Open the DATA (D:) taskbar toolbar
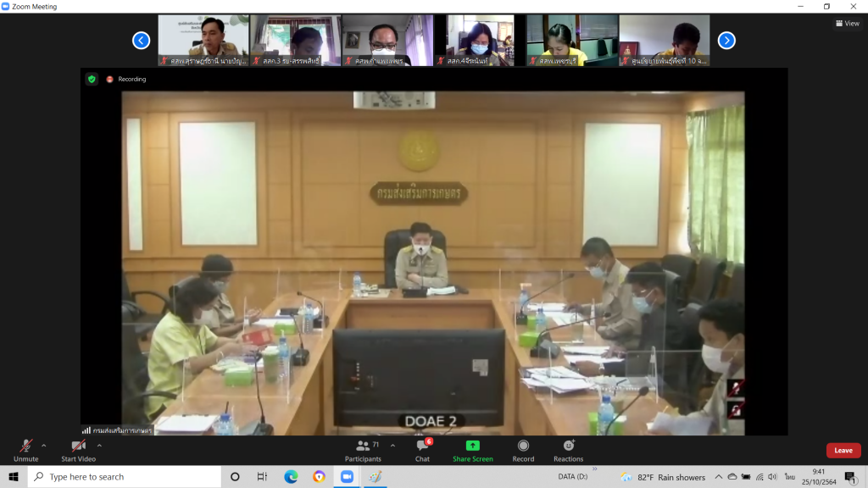The image size is (868, 488). 572,476
